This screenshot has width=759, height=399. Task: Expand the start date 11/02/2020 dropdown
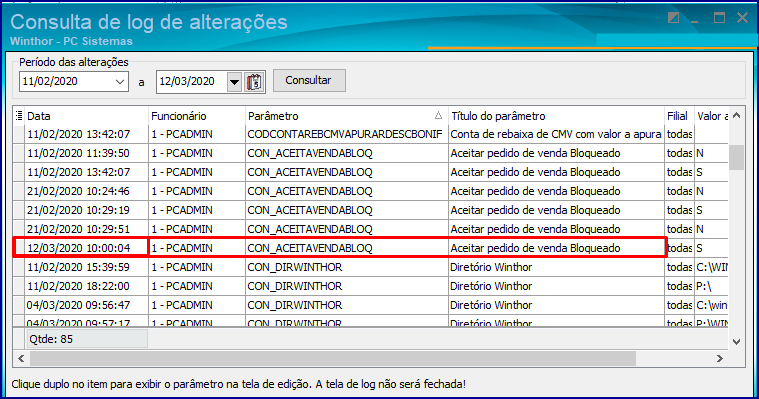(120, 82)
